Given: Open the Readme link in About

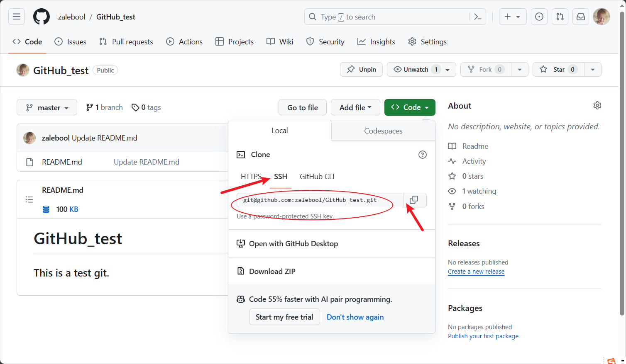Looking at the screenshot, I should tap(468, 146).
